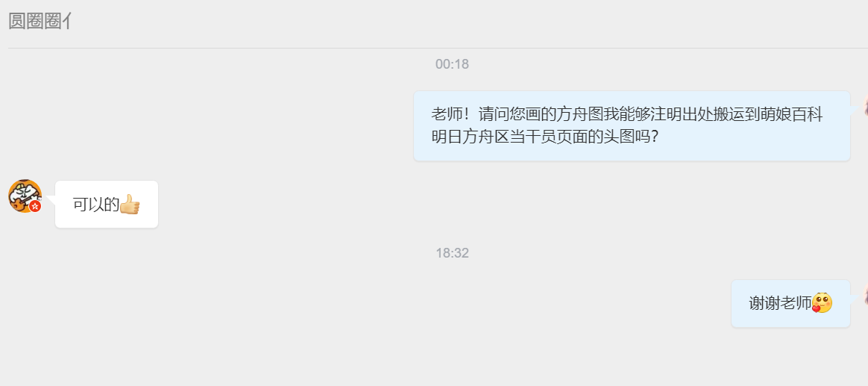Click the text 谢谢老师 in the last bubble

click(780, 303)
